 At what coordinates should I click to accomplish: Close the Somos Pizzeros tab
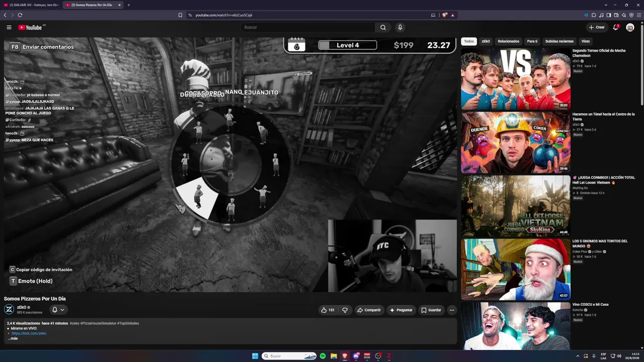coord(119,5)
